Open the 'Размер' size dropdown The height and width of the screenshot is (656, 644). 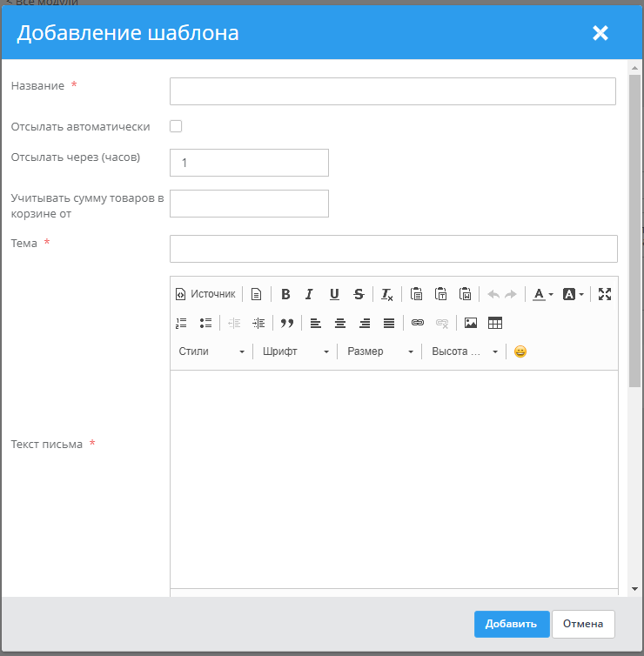coord(380,351)
